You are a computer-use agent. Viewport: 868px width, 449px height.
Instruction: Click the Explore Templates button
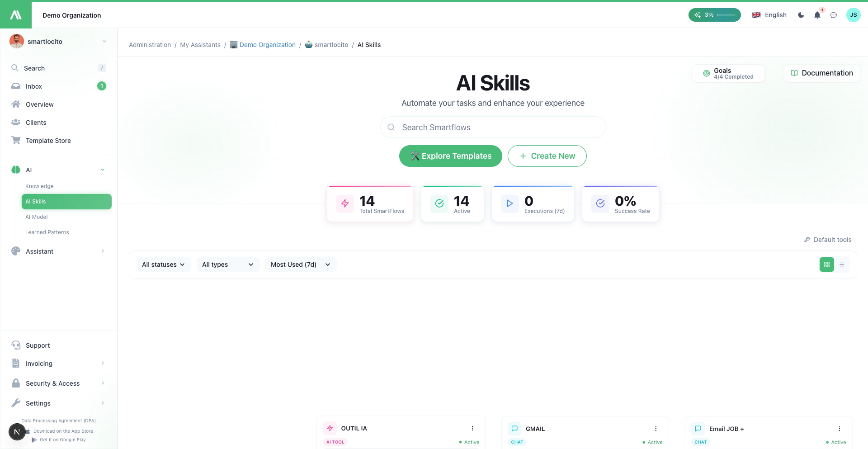point(450,156)
